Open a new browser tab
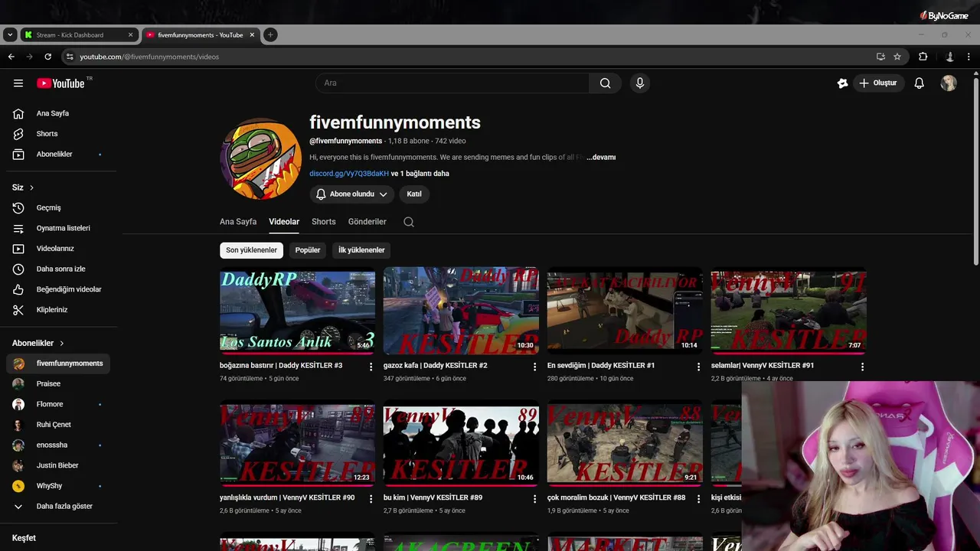The image size is (980, 551). 270,34
